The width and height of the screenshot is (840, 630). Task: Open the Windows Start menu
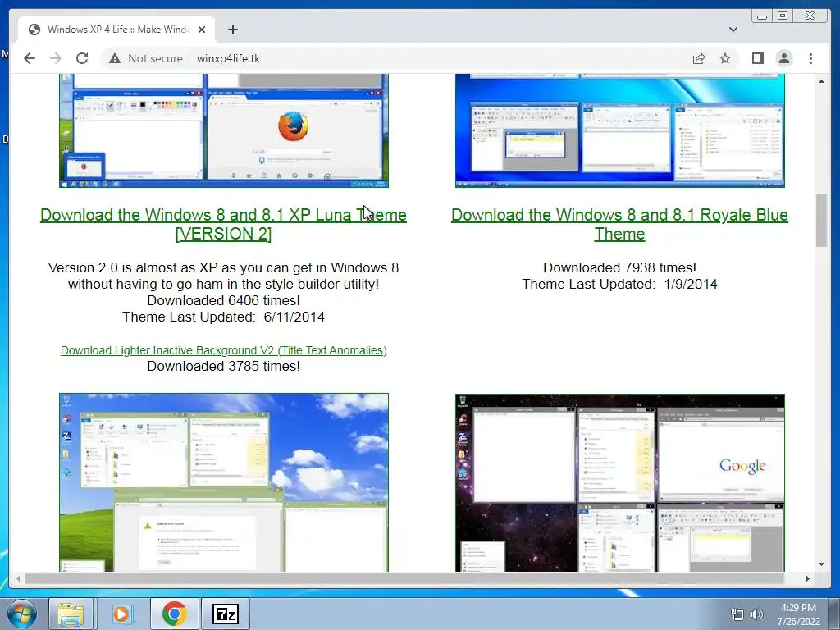click(22, 614)
